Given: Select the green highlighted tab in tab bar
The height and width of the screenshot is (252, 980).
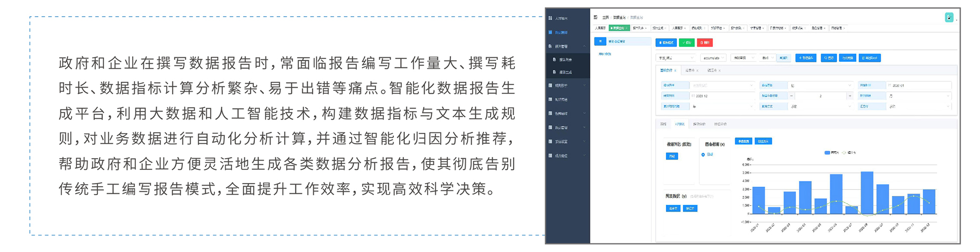Looking at the screenshot, I should [619, 28].
